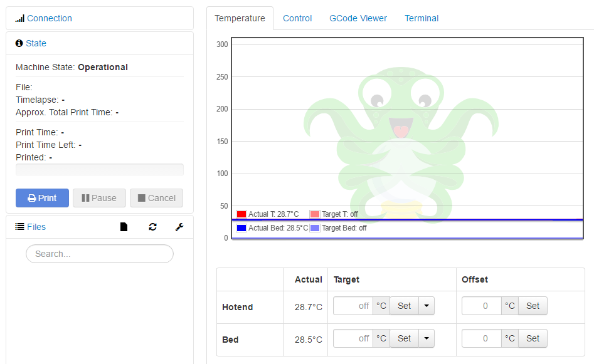Screen dimensions: 594x364
Task: Click the Machine State: Operational text
Action: click(x=72, y=68)
